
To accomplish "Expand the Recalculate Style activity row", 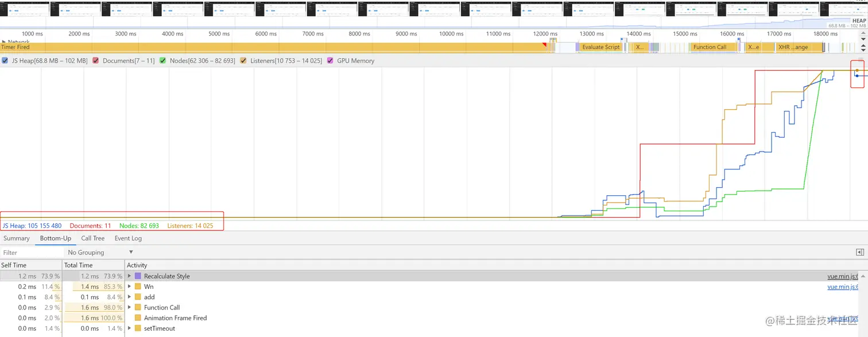I will pos(129,276).
